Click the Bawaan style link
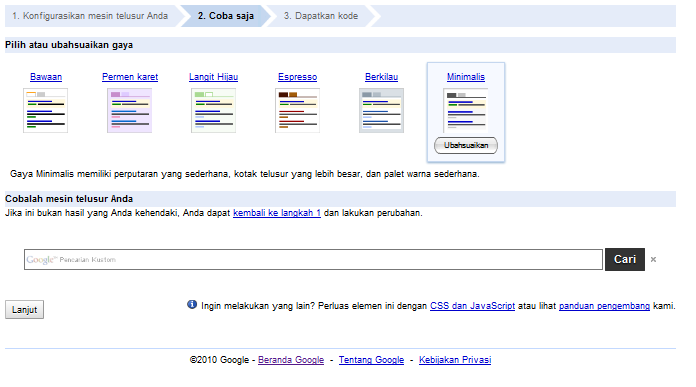Viewport: 696px width, 387px height. pyautogui.click(x=46, y=77)
